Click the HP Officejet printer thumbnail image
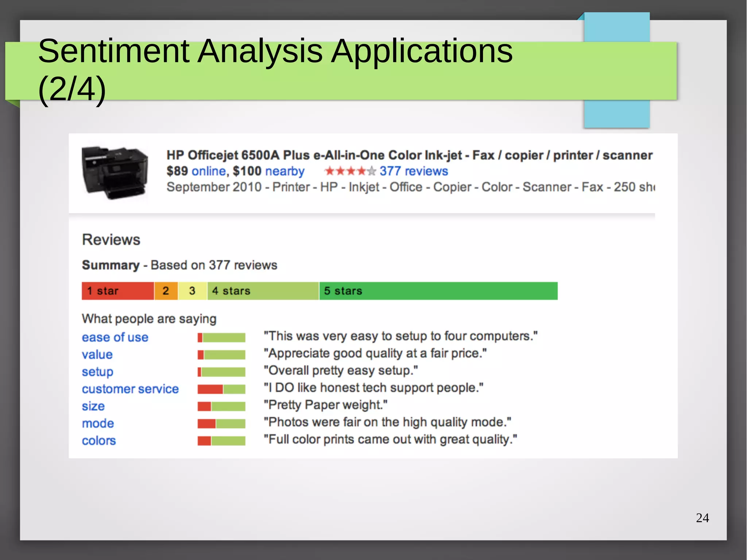 [115, 173]
